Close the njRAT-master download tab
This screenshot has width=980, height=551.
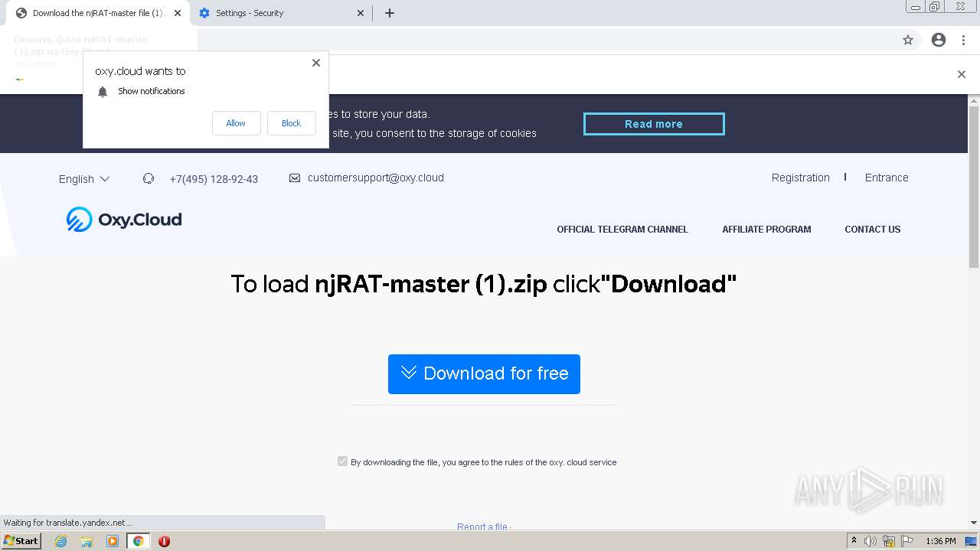pyautogui.click(x=178, y=13)
